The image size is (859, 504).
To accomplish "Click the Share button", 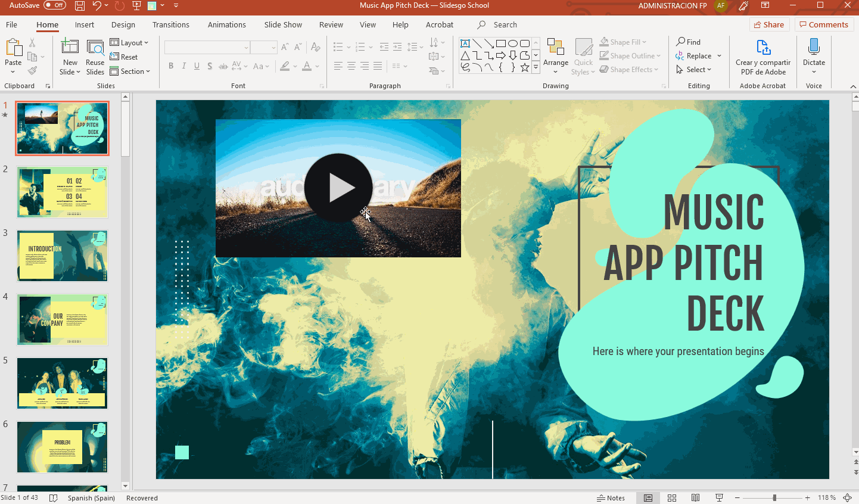I will 769,25.
